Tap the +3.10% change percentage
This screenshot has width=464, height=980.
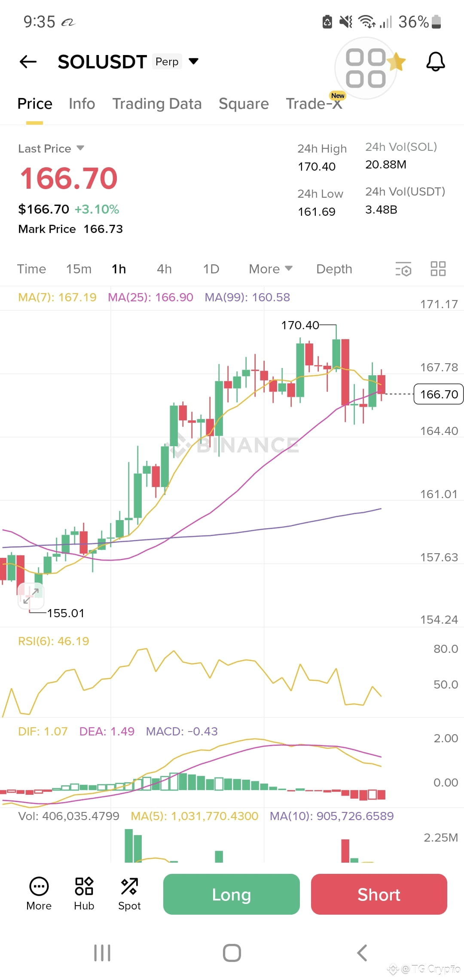tap(97, 209)
